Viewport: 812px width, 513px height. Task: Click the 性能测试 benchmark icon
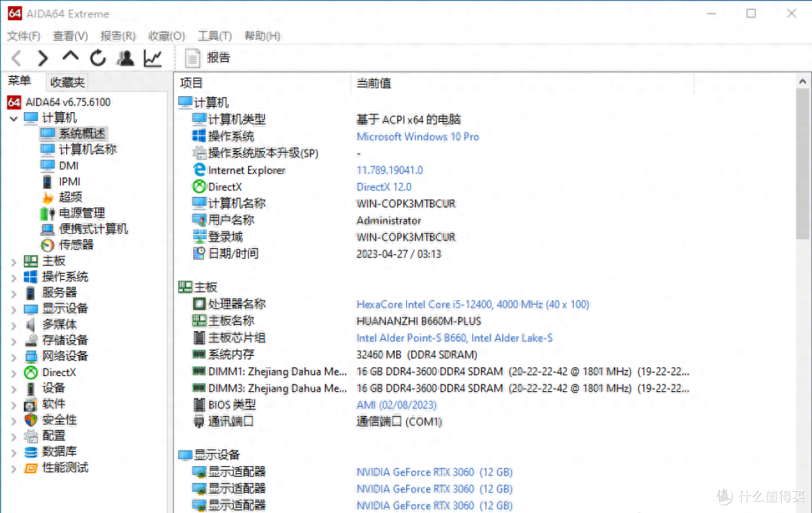[x=31, y=468]
